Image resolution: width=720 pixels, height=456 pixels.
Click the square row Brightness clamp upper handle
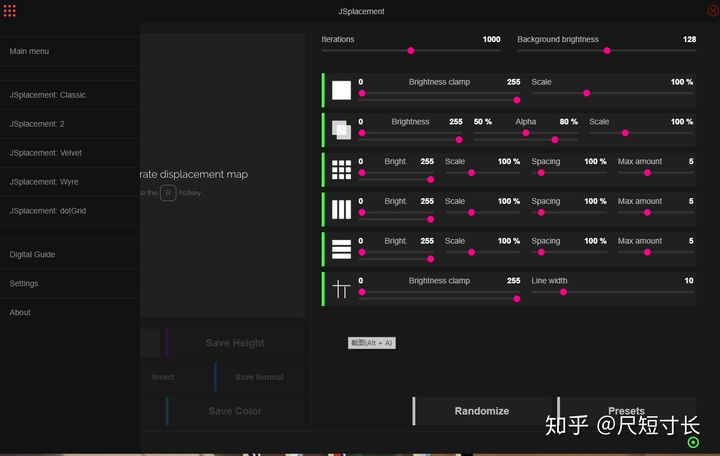click(517, 100)
